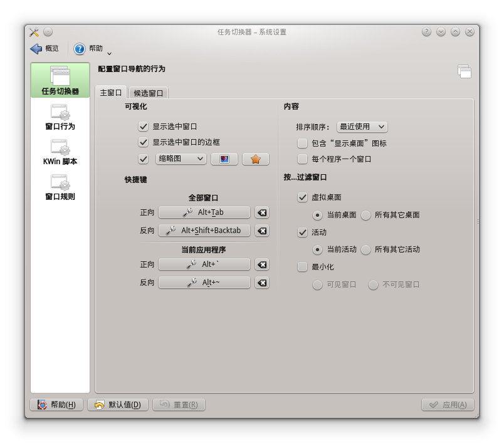Click the window stack icon at top right
This screenshot has height=443, width=504.
click(x=465, y=71)
